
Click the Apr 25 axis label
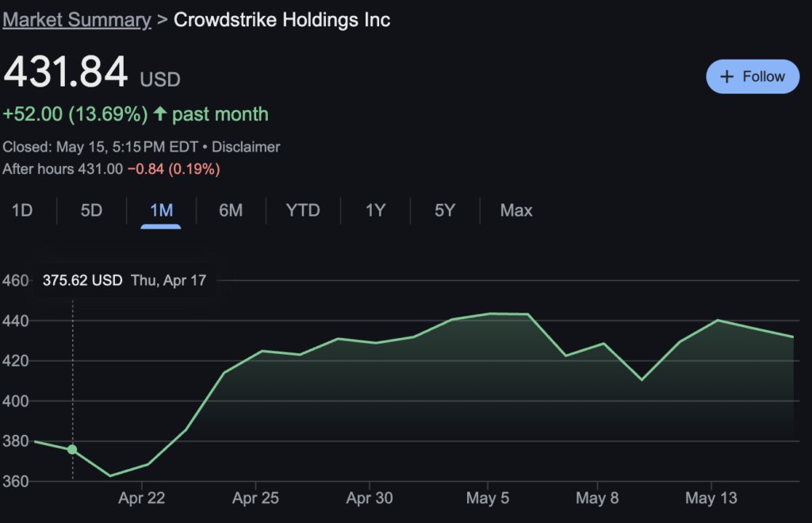255,498
